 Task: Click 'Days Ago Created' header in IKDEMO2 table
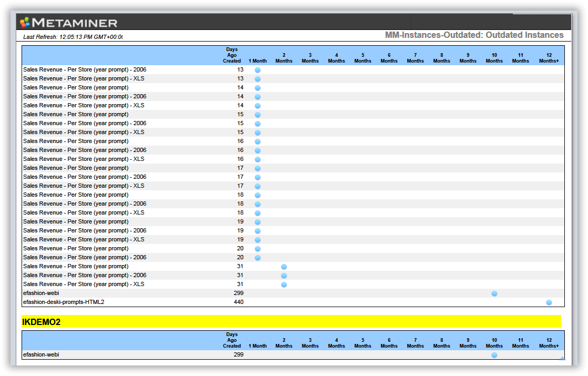pyautogui.click(x=232, y=340)
